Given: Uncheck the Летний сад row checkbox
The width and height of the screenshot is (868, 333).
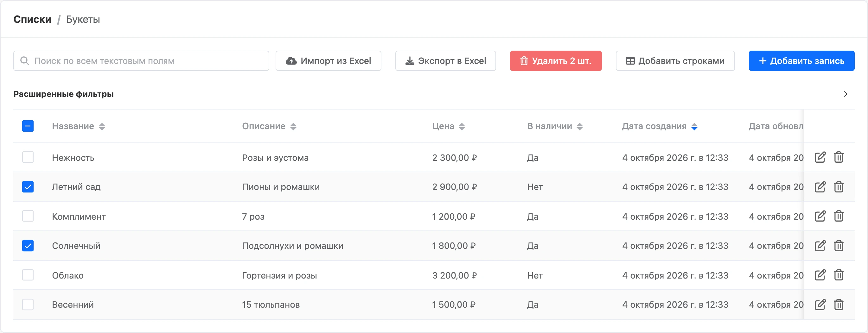Looking at the screenshot, I should pyautogui.click(x=28, y=187).
